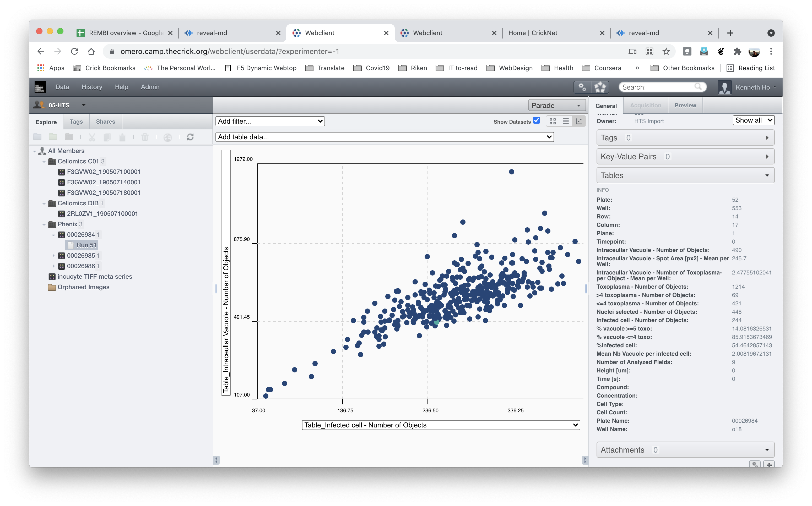812x506 pixels.
Task: Open the History menu
Action: click(92, 87)
